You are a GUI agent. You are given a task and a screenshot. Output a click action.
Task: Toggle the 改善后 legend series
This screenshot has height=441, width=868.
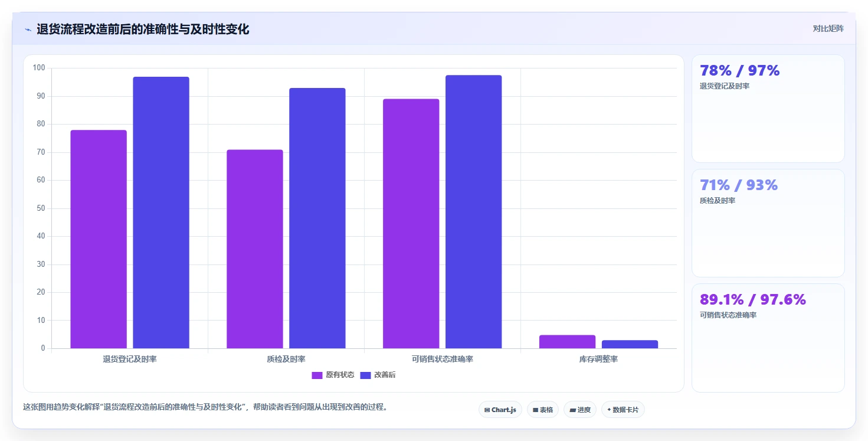(x=378, y=375)
